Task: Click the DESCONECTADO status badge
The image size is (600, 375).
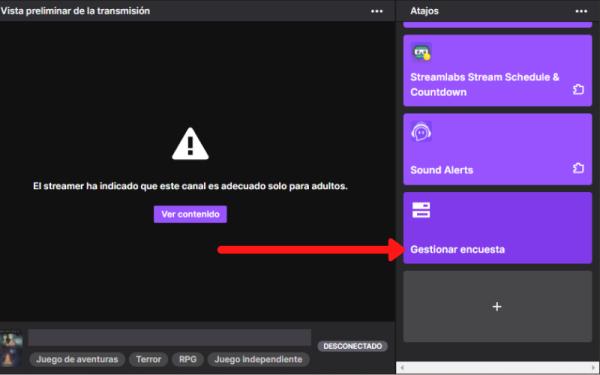Action: point(352,346)
